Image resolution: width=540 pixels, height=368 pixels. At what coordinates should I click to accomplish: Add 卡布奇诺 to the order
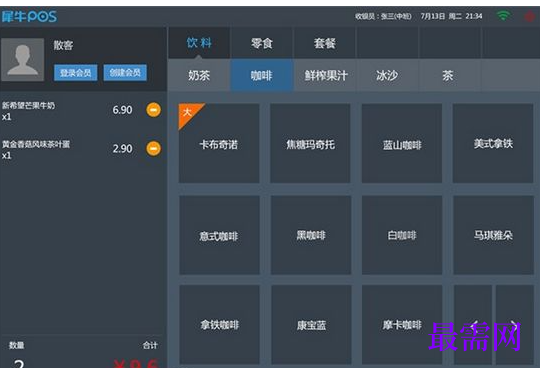pyautogui.click(x=219, y=143)
